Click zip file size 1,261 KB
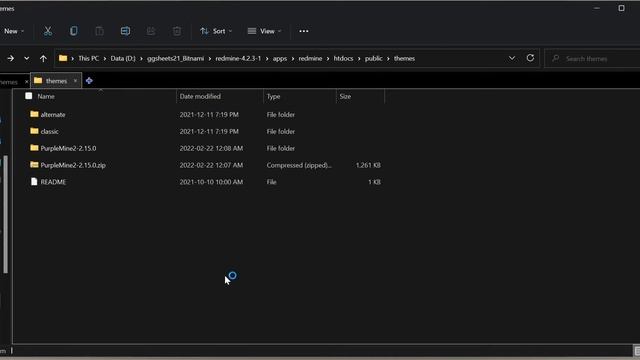Screen dimensions: 640x360 (x=368, y=165)
